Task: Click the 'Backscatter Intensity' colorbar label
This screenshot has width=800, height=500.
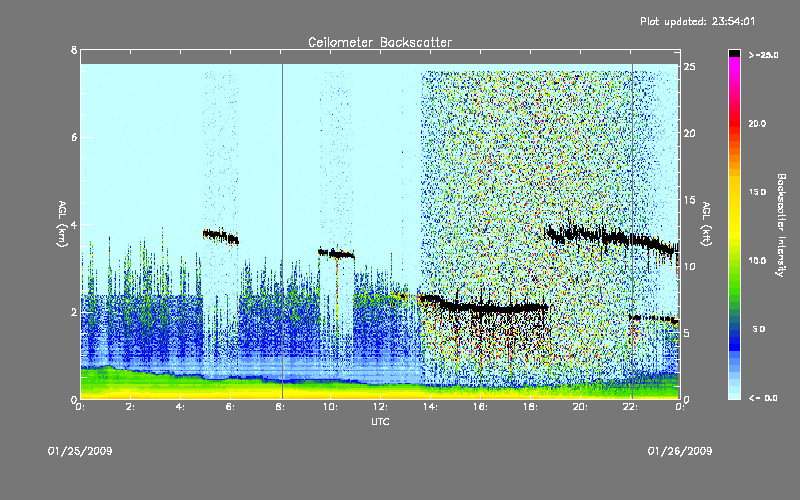Action: [x=781, y=225]
